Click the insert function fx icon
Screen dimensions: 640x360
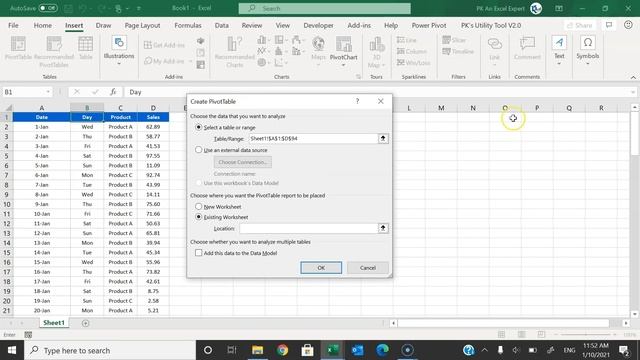point(113,92)
